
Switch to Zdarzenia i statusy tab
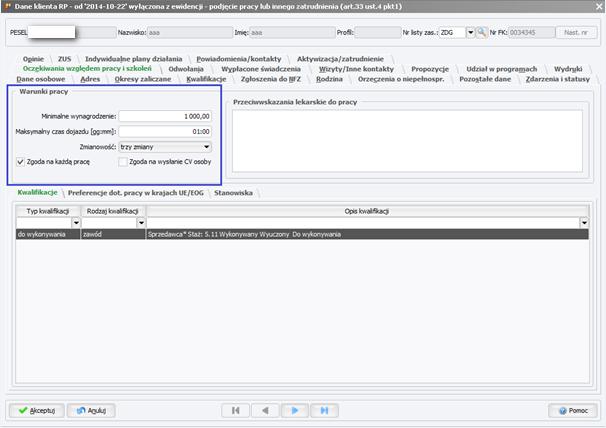558,79
